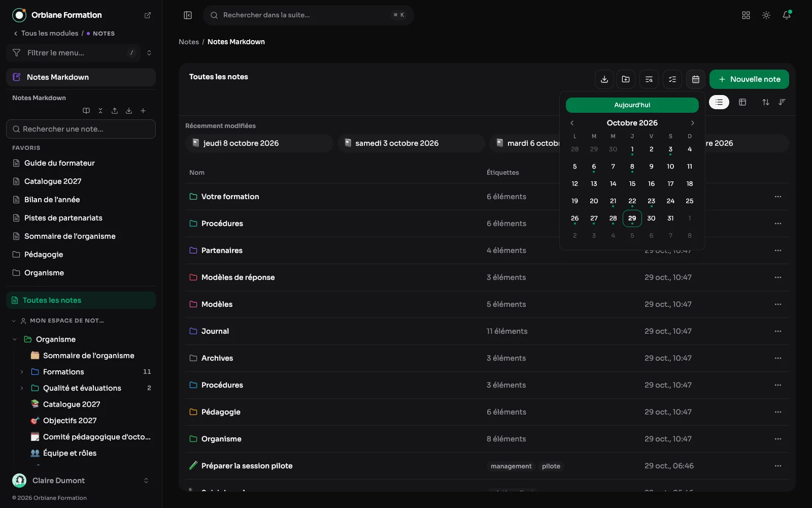812x508 pixels.
Task: Collapse all folders icon in sidebar
Action: point(100,111)
